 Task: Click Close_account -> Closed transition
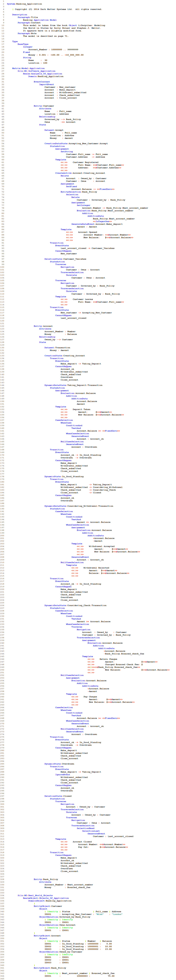click(81, 493)
